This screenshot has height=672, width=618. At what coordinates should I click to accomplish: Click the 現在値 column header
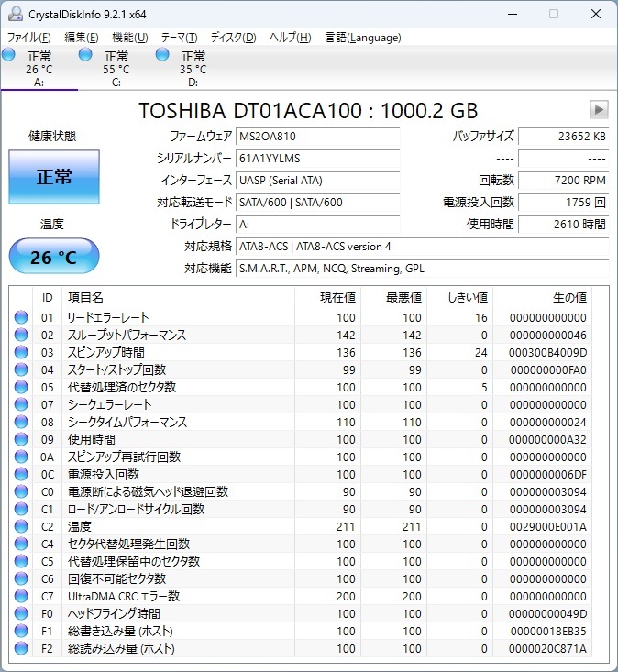(x=337, y=297)
